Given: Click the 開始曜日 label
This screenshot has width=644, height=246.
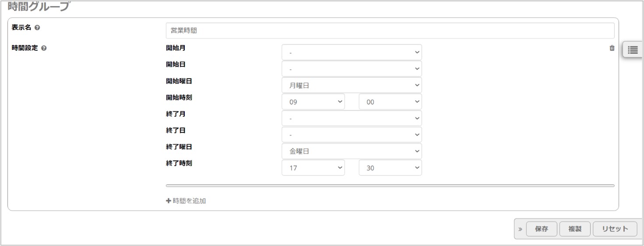Looking at the screenshot, I should [179, 81].
